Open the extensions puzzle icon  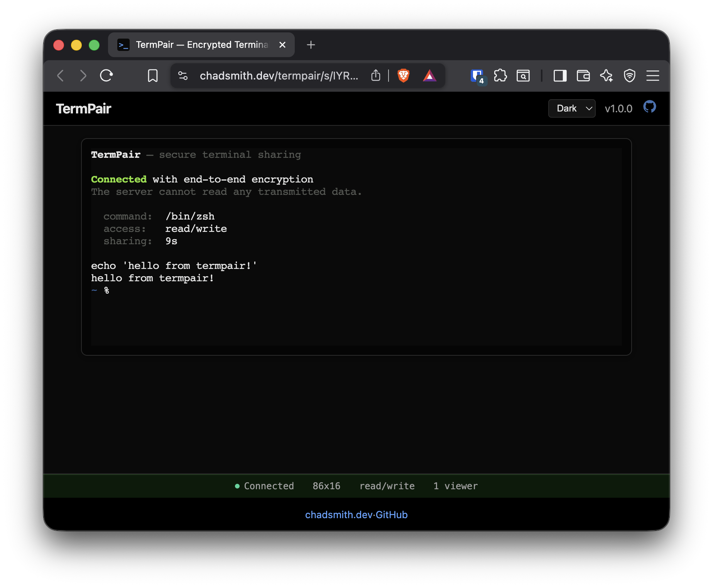pyautogui.click(x=500, y=76)
